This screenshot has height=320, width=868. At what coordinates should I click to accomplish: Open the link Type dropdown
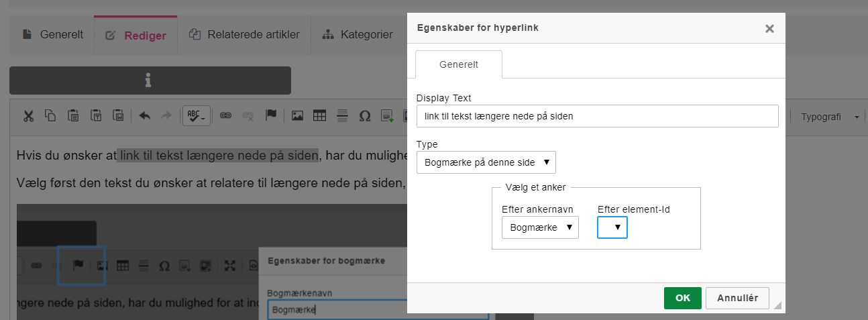486,162
